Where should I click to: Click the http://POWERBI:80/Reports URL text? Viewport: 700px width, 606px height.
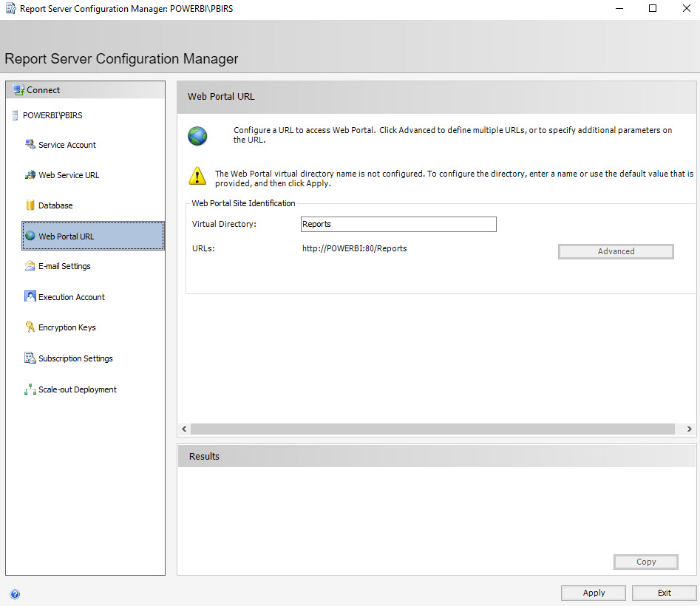click(355, 248)
